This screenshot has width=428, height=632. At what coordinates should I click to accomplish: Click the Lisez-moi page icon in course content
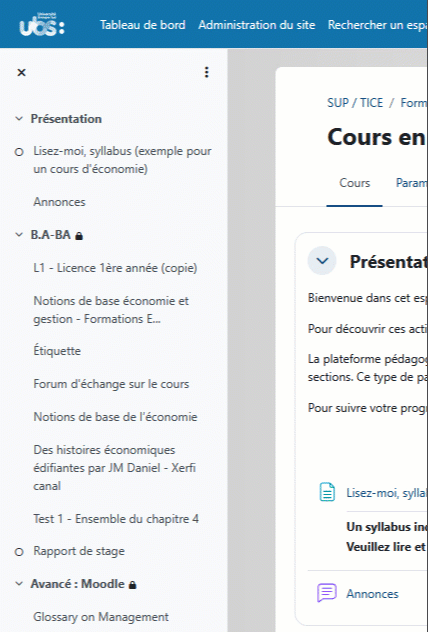327,492
